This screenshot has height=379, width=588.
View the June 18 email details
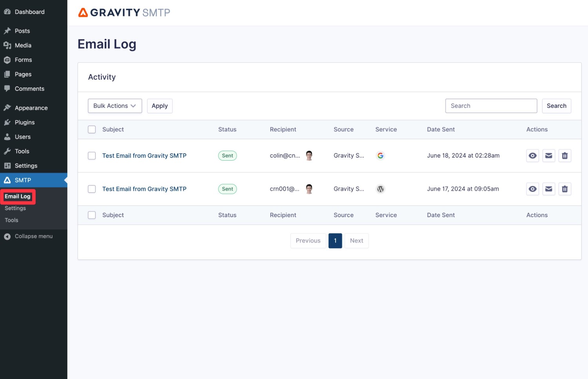pos(532,156)
